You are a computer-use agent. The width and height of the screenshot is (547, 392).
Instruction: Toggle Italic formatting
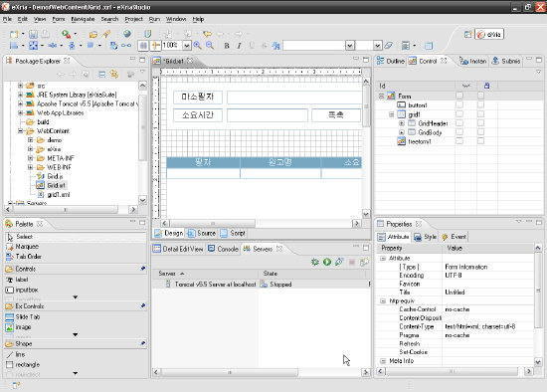coord(239,46)
